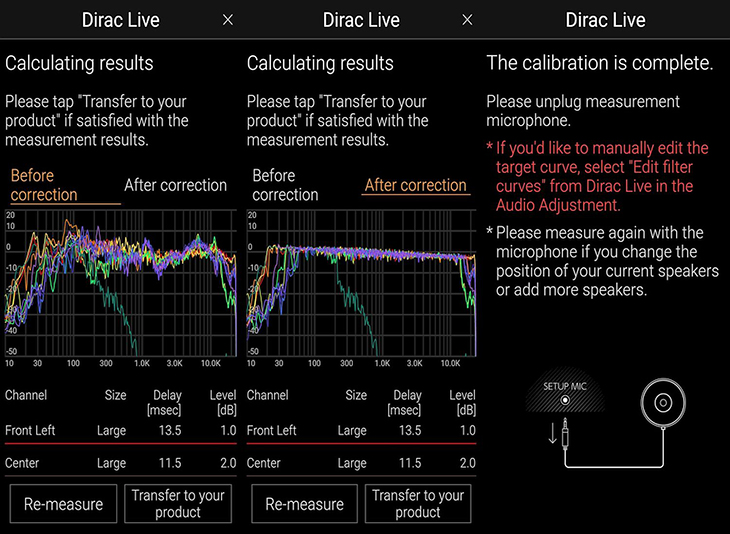Click 'Calculating results' heading in first panel
Viewport: 730px width, 534px height.
[x=79, y=63]
